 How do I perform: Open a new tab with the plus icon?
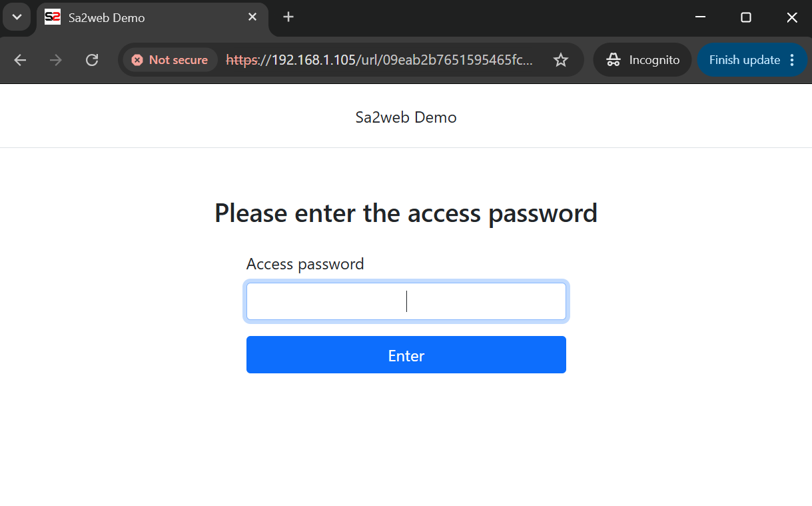[288, 17]
